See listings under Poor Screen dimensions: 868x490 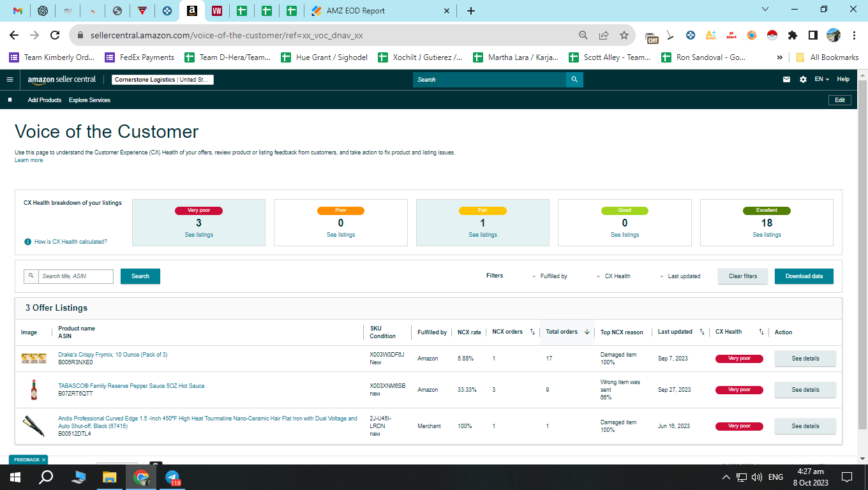341,235
